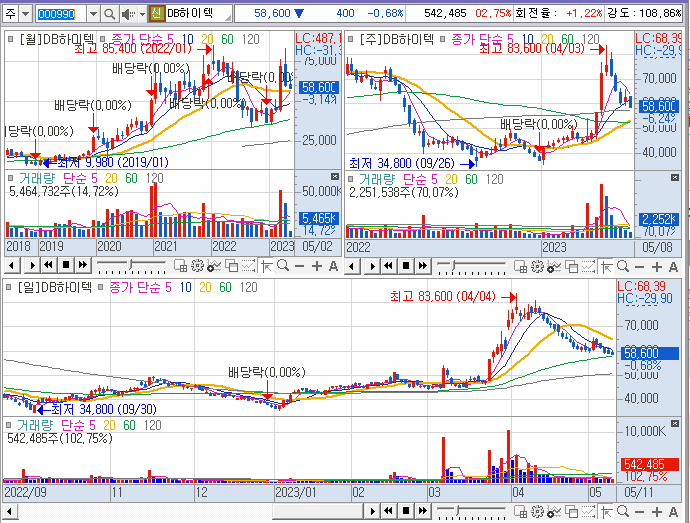Click magnifier zoom tool on daily chart toolbar
Screen dimensions: 690x523
point(623,512)
